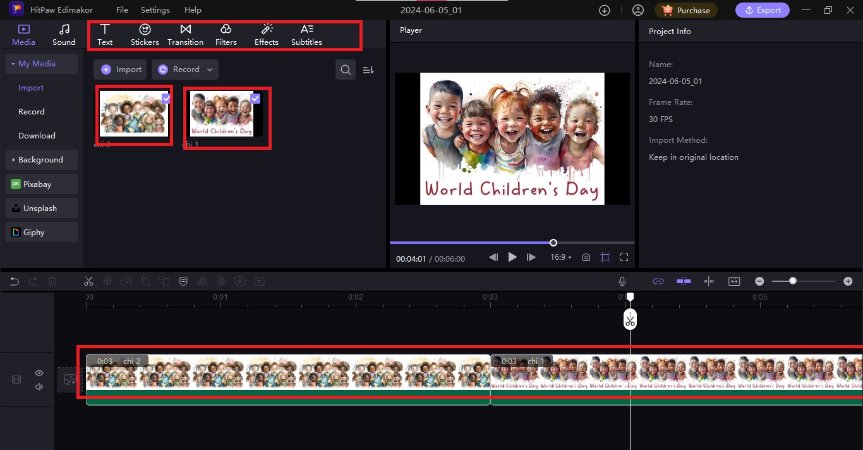The width and height of the screenshot is (863, 450).
Task: Toggle track visibility eye icon
Action: pyautogui.click(x=39, y=373)
